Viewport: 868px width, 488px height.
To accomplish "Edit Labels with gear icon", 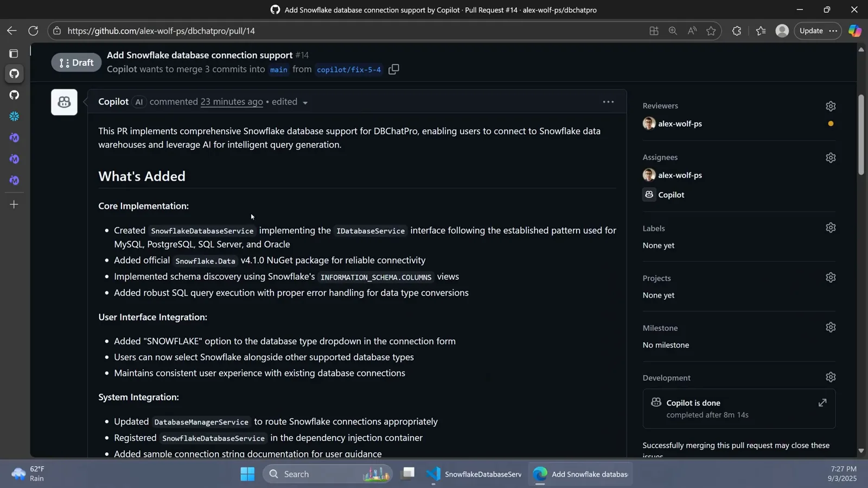I will click(x=831, y=228).
